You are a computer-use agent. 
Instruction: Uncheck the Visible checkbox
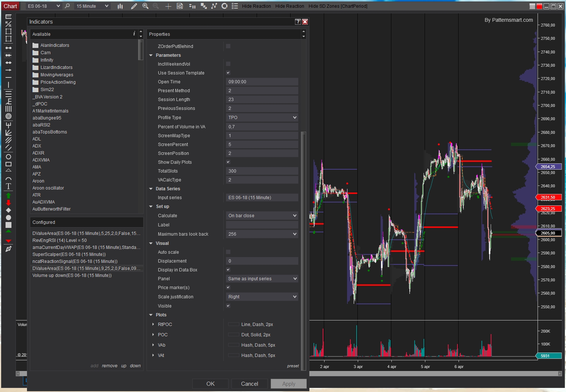[x=228, y=306]
